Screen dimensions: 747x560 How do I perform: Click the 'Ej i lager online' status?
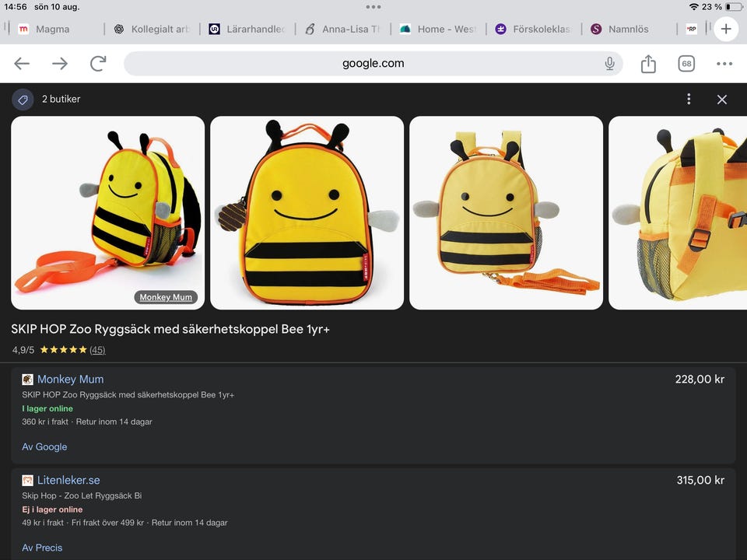52,509
